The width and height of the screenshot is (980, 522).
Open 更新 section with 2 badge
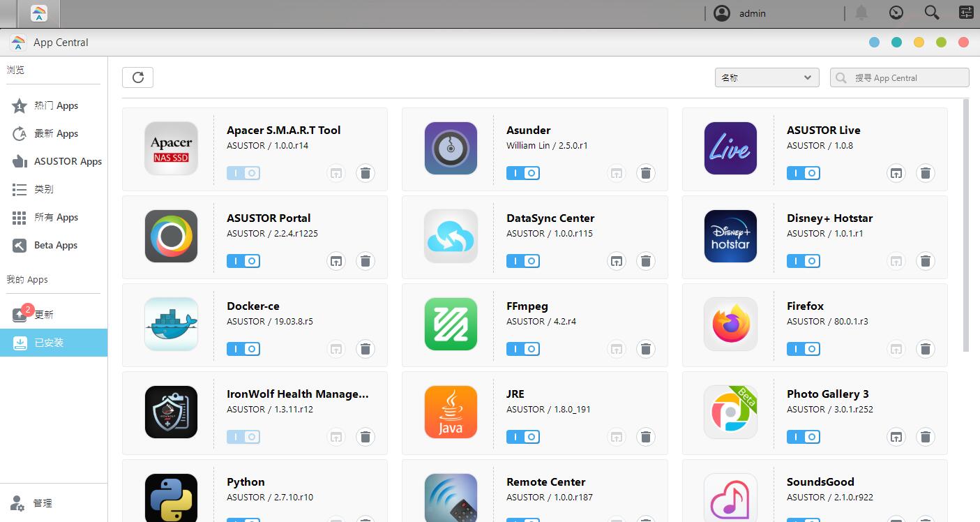tap(54, 315)
